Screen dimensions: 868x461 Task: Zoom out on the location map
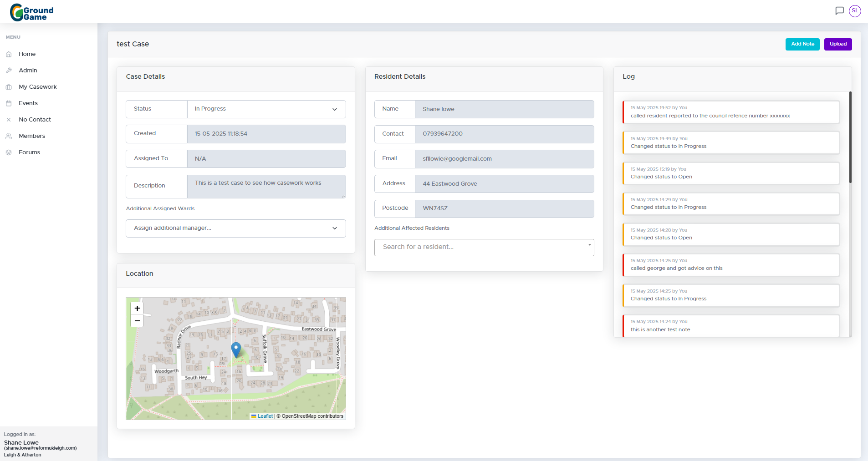[x=137, y=321]
